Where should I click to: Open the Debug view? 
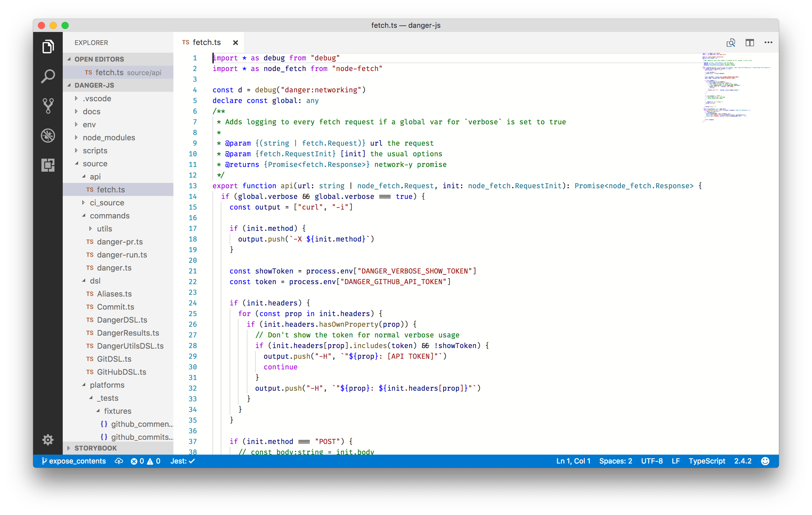pos(48,136)
